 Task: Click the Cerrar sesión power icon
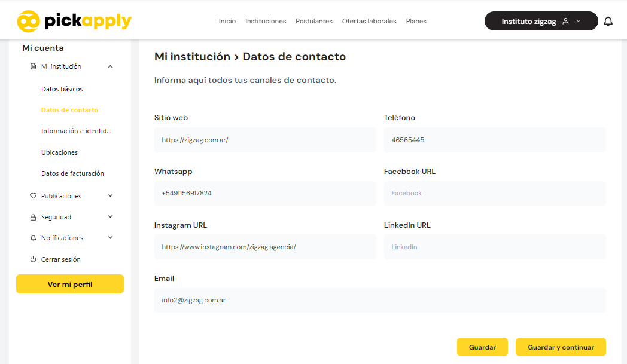[33, 259]
